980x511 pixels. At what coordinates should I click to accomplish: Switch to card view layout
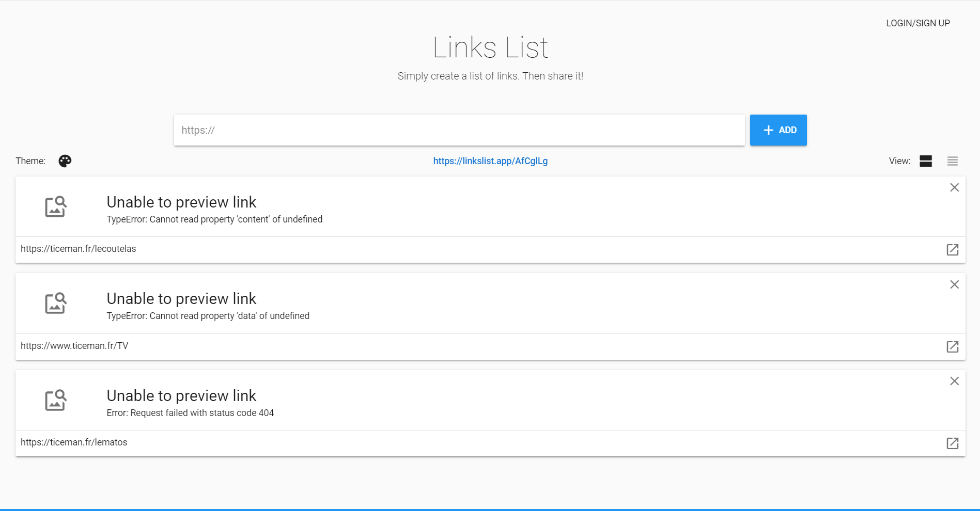[925, 161]
